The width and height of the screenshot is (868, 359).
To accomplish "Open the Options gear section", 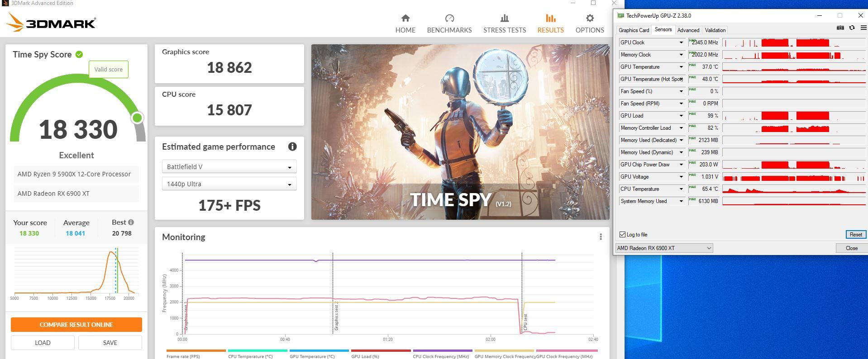I will coord(590,24).
